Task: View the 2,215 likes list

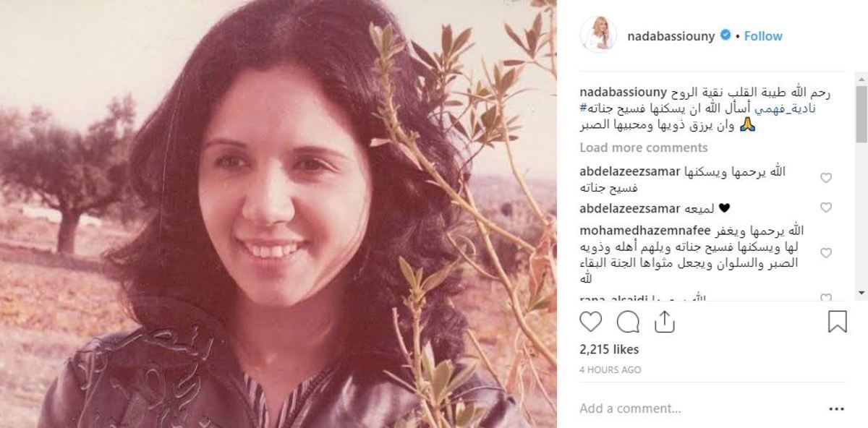Action: pos(609,349)
